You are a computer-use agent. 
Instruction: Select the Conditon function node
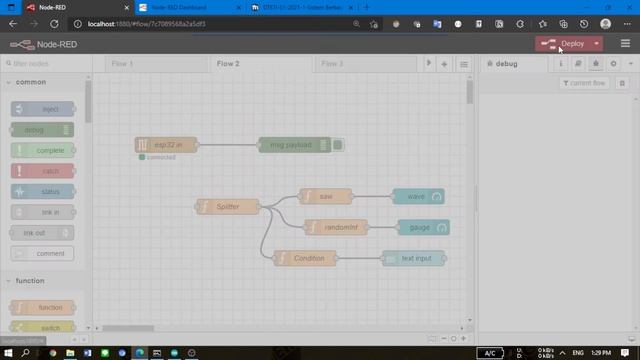coord(304,258)
